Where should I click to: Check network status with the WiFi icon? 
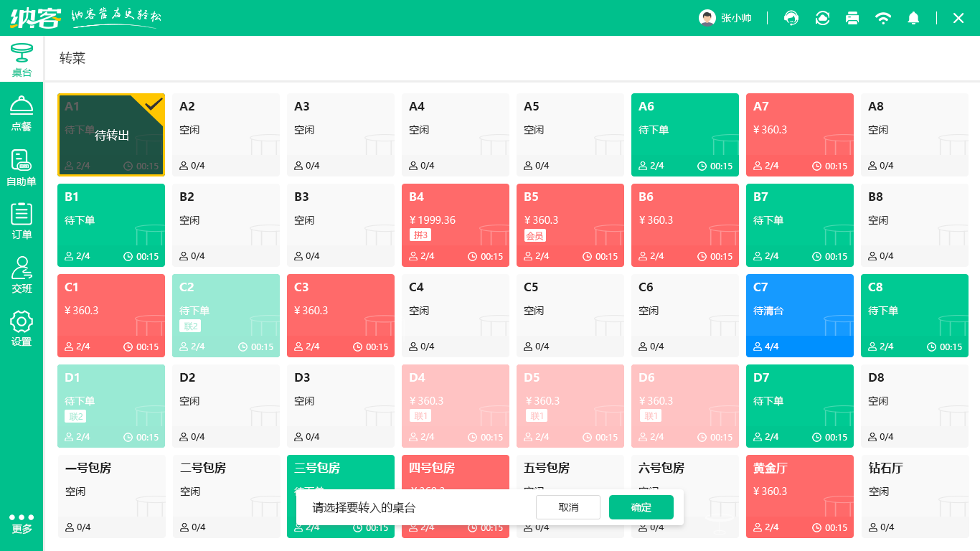[882, 18]
